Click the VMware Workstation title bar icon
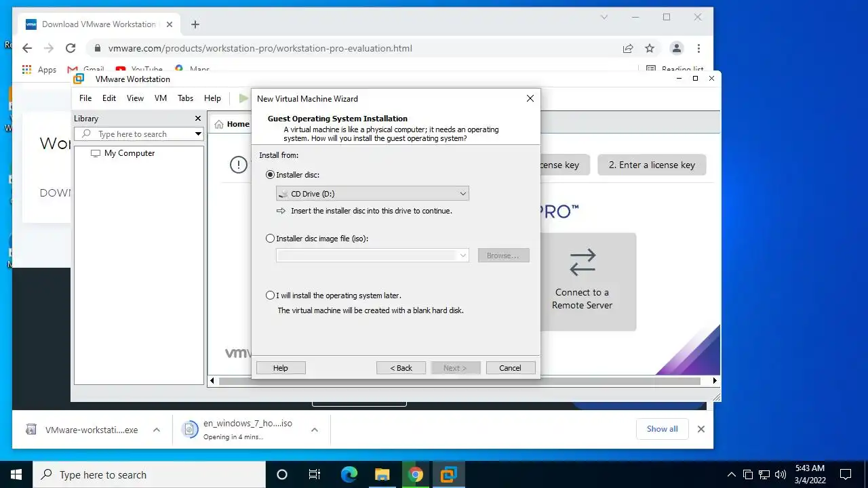The image size is (868, 488). (x=79, y=79)
